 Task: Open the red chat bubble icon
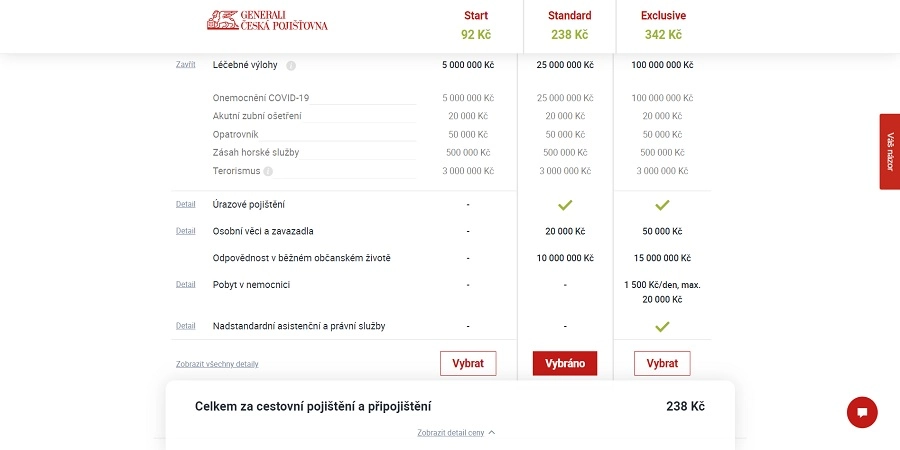[x=862, y=412]
